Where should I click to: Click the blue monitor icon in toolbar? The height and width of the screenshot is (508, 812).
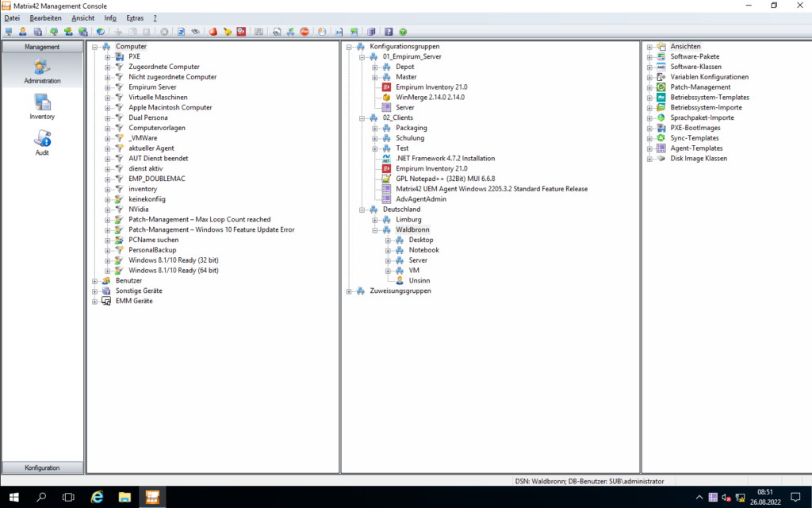8,32
